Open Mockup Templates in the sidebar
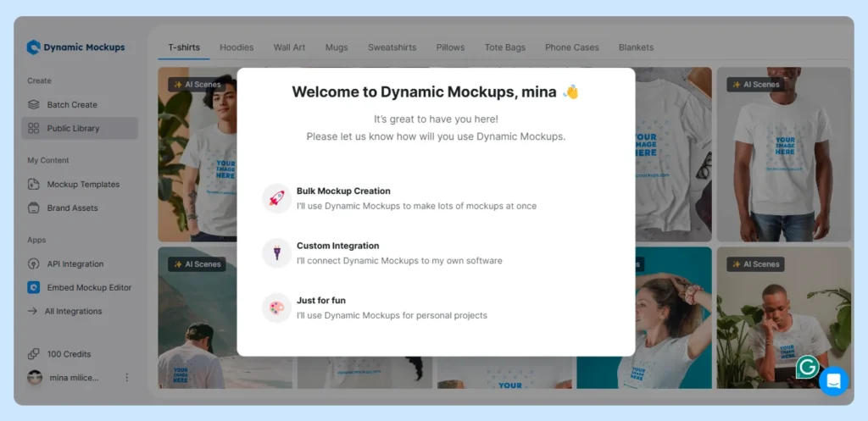Image resolution: width=868 pixels, height=421 pixels. tap(80, 184)
